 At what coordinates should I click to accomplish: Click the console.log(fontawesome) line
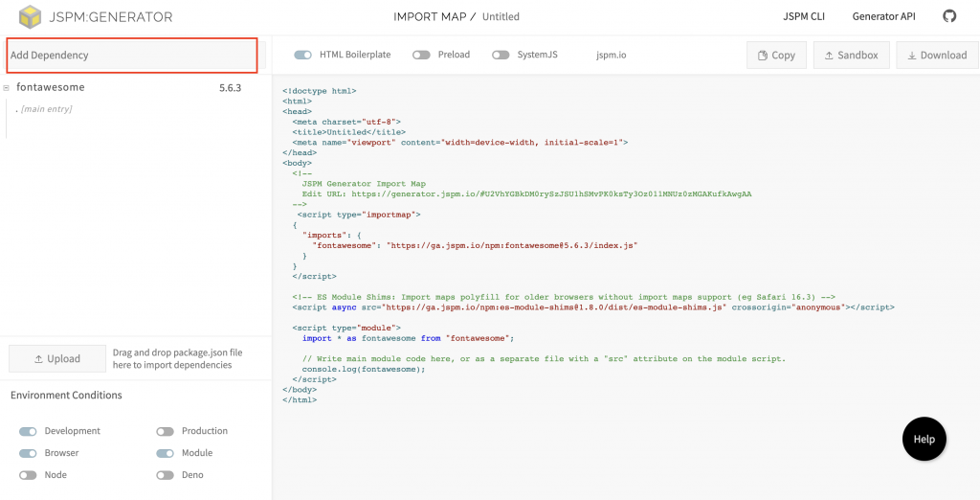tap(364, 369)
